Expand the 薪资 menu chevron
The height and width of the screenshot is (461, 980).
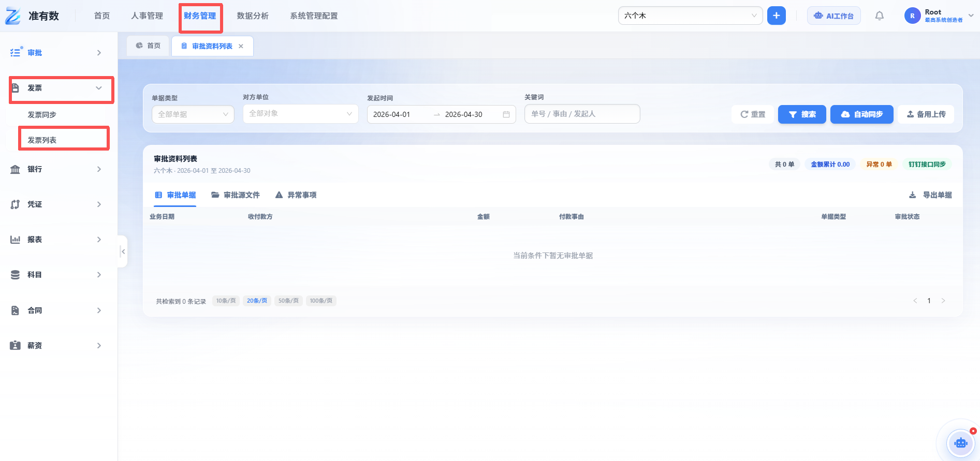click(x=99, y=346)
